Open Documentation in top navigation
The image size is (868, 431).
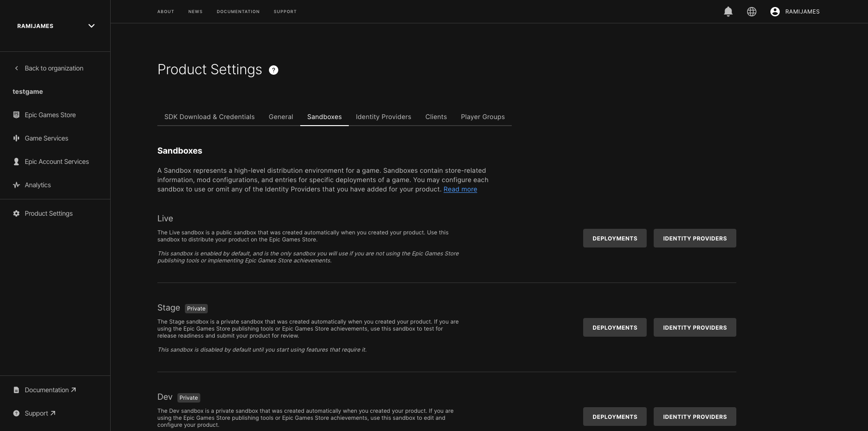coord(238,12)
